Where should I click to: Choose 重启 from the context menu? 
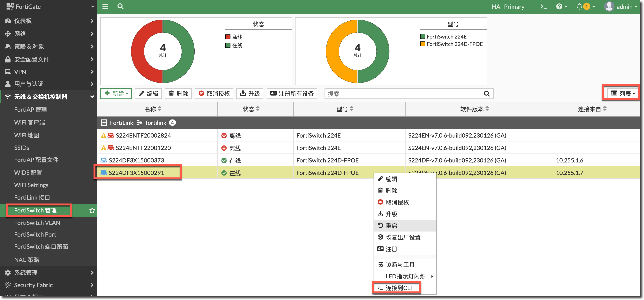point(391,226)
